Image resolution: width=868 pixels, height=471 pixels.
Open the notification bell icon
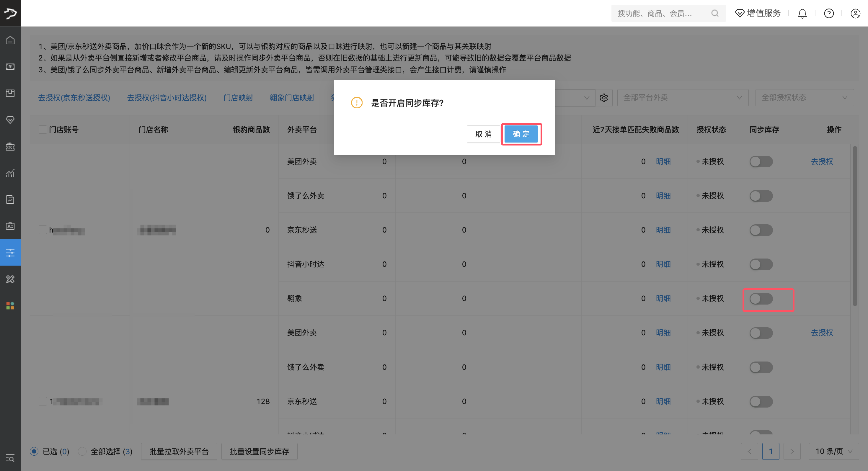click(x=802, y=13)
